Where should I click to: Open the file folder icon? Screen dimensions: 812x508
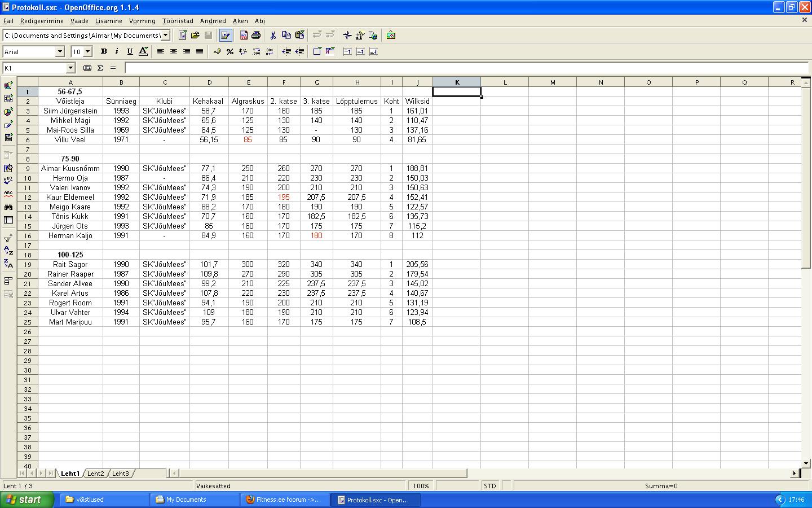click(195, 35)
